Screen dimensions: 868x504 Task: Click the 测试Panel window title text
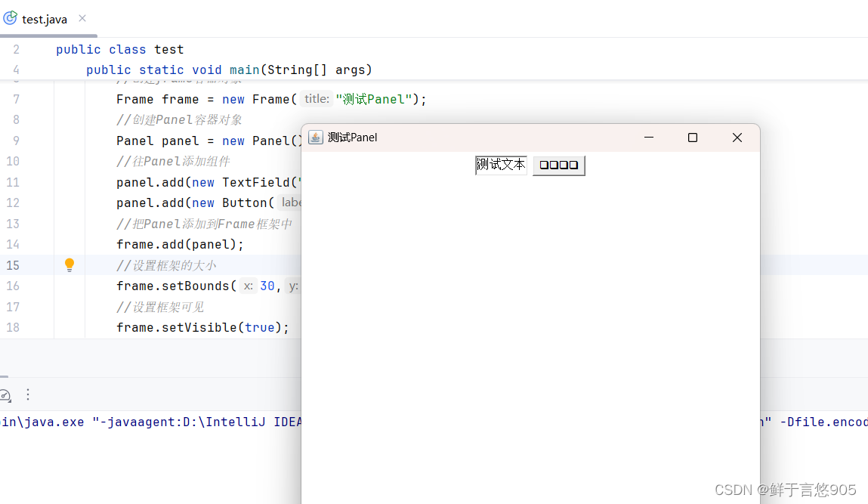point(352,138)
